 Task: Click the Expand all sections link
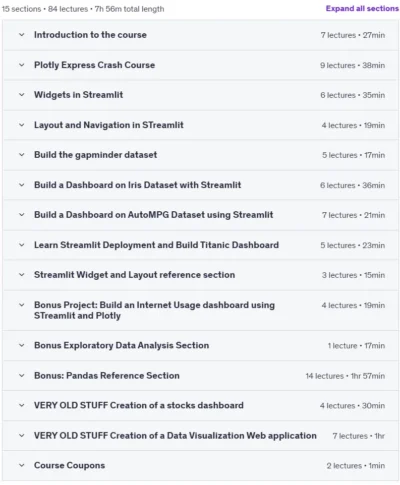coord(362,8)
